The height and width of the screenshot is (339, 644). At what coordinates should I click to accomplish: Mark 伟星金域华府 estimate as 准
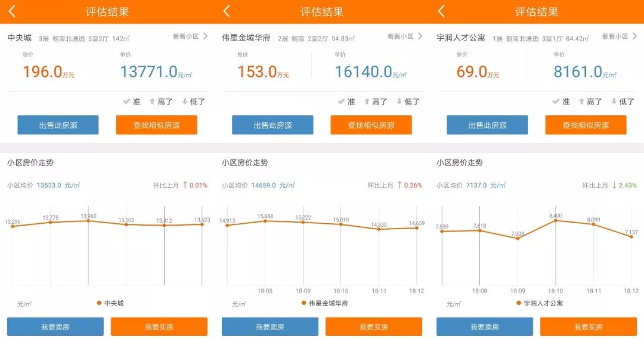click(x=346, y=101)
